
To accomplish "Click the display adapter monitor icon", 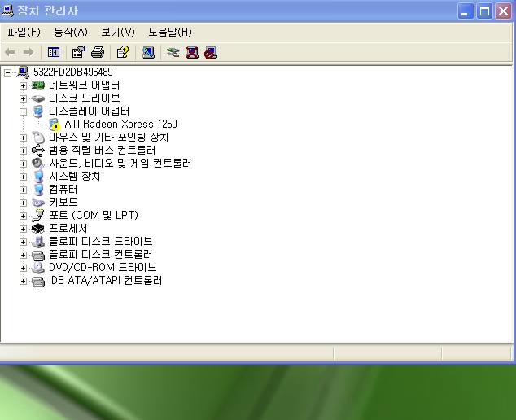I will click(x=38, y=112).
